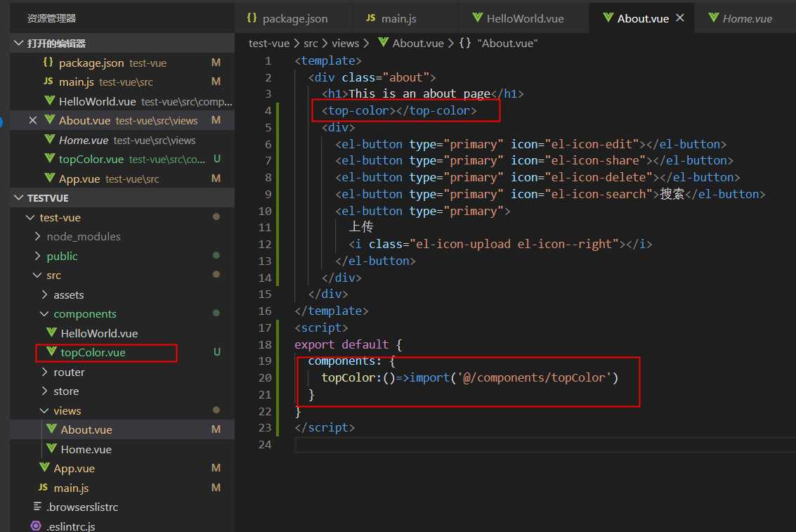796x532 pixels.
Task: Click line number 20 in the gutter
Action: tap(265, 377)
